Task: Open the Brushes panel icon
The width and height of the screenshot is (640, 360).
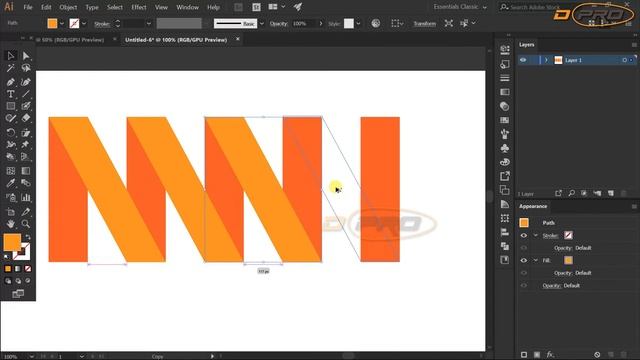Action: click(x=505, y=134)
